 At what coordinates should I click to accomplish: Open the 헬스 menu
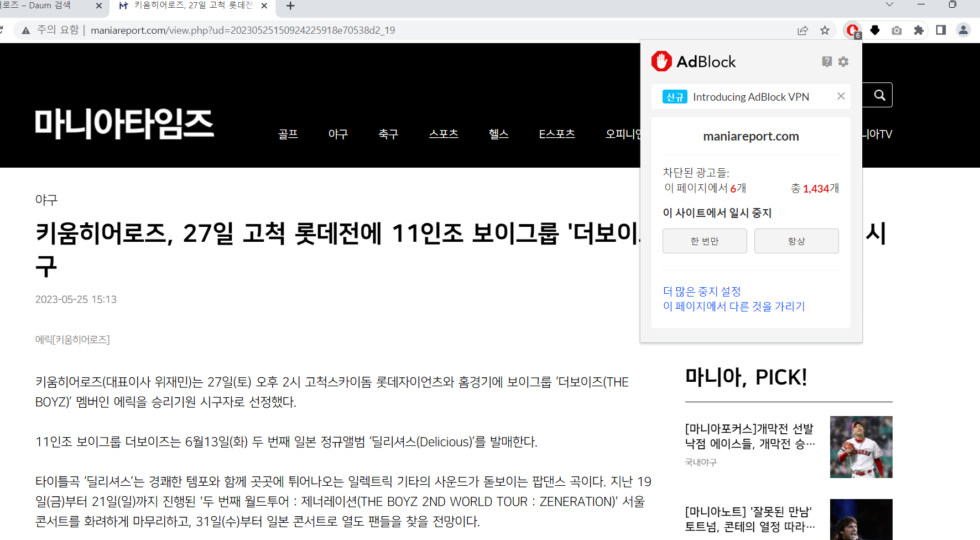pos(498,134)
